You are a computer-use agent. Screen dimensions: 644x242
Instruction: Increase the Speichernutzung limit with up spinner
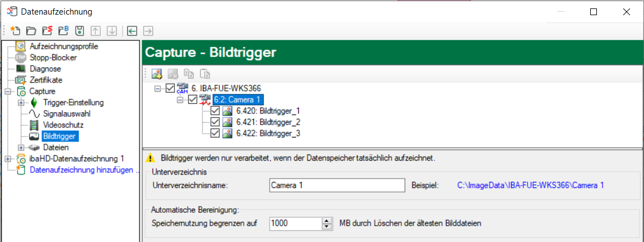[327, 221]
